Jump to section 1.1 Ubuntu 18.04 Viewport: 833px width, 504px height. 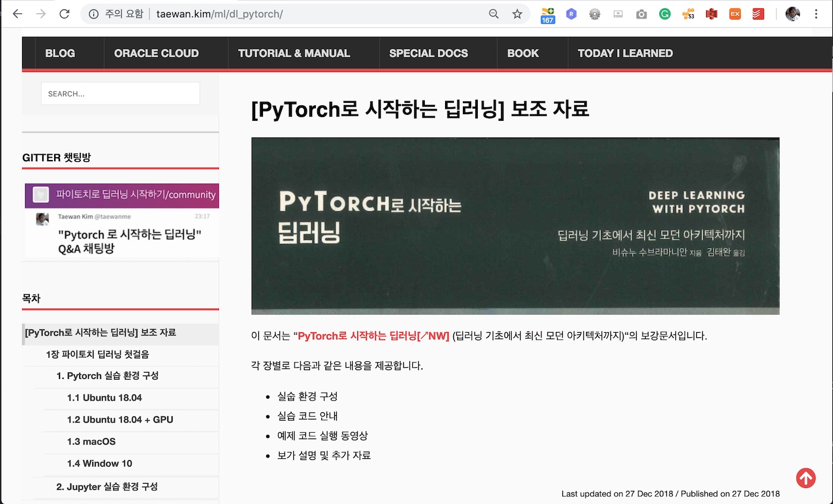click(x=105, y=397)
